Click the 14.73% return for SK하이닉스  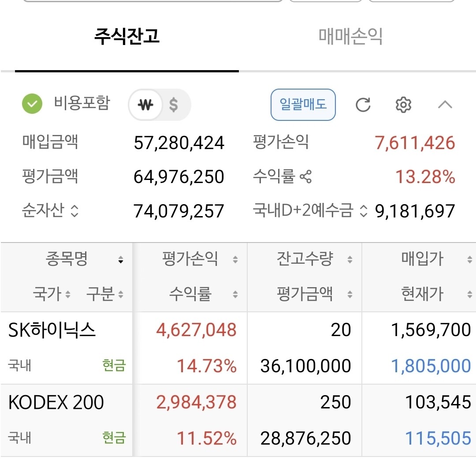pyautogui.click(x=207, y=366)
